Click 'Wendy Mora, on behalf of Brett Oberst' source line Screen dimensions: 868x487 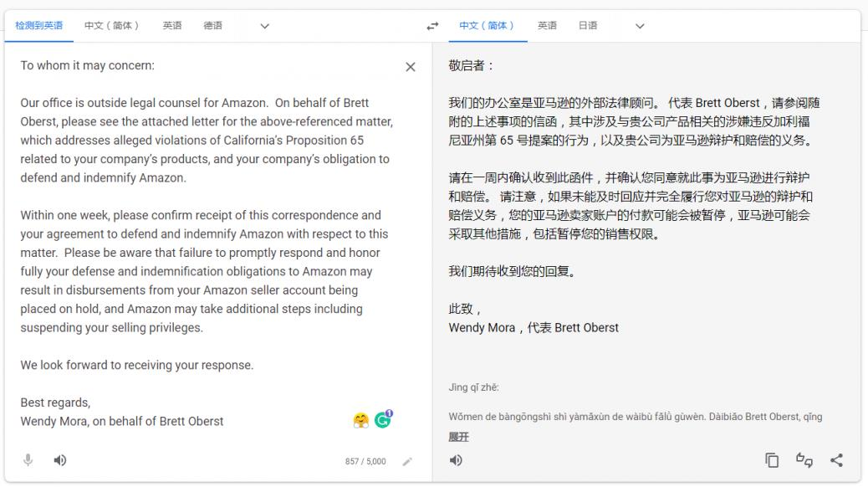tap(122, 422)
